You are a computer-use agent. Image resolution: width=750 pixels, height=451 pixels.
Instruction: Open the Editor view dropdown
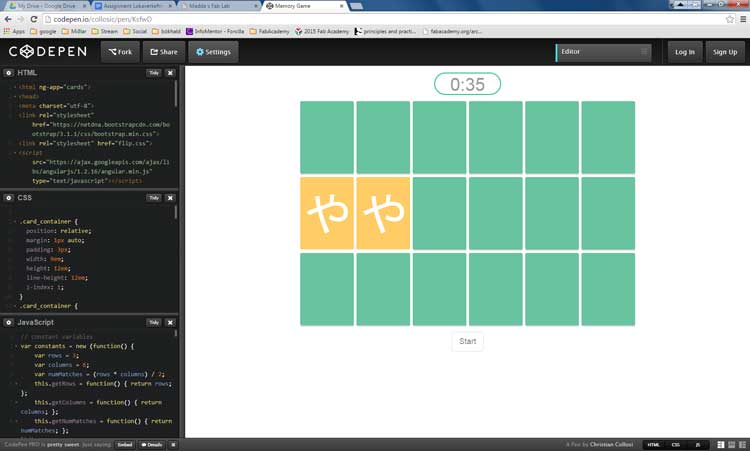click(604, 52)
